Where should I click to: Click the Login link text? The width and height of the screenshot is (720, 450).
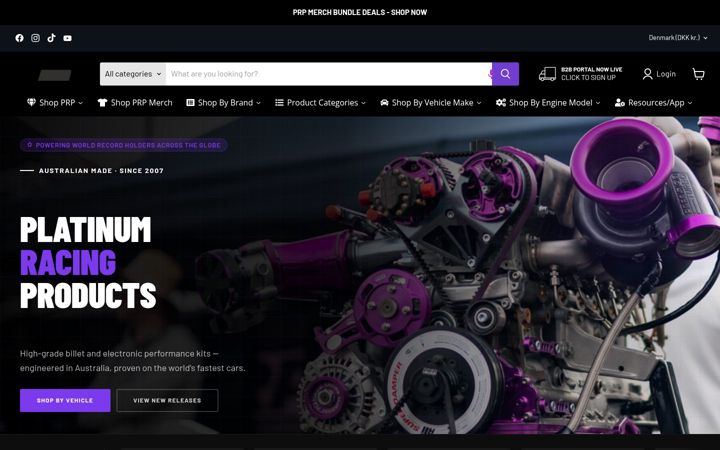tap(666, 74)
